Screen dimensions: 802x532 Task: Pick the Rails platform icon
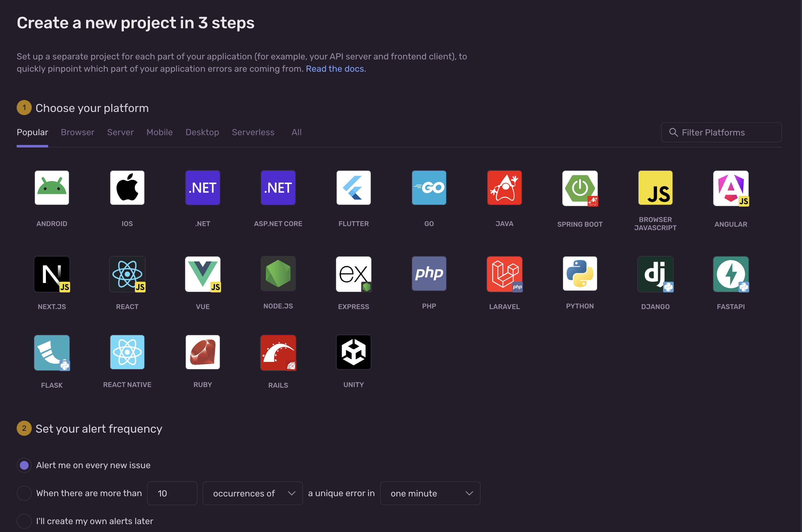[278, 352]
